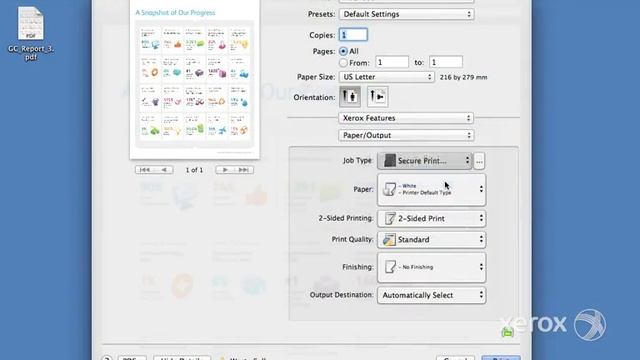Open the Finishing dropdown

point(431,267)
